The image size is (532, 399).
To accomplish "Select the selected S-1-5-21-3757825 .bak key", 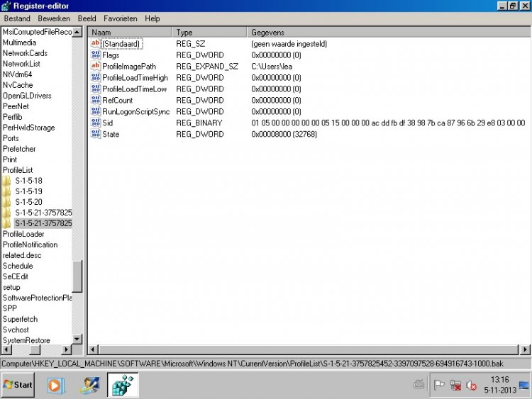I will 43,223.
